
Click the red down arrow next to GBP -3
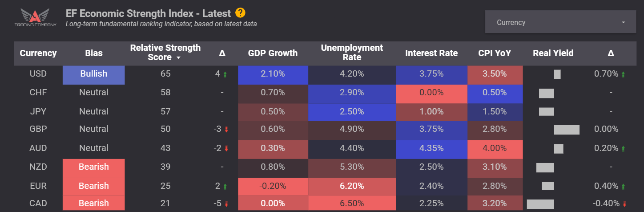tap(225, 130)
